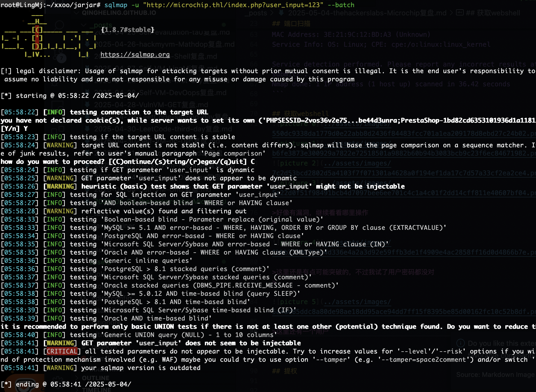This screenshot has height=392, width=536.
Task: Click '## 端口扫描' heading in background editor
Action: coord(291,24)
